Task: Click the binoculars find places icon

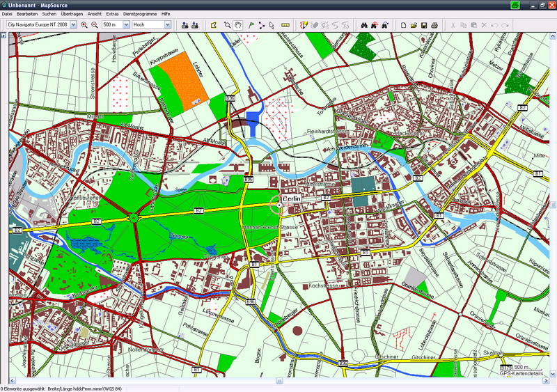Action: tap(363, 24)
